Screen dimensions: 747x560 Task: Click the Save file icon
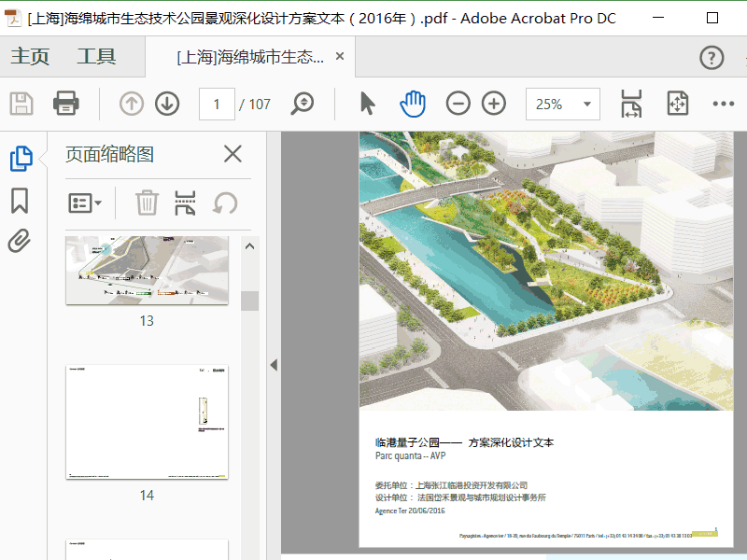click(21, 104)
